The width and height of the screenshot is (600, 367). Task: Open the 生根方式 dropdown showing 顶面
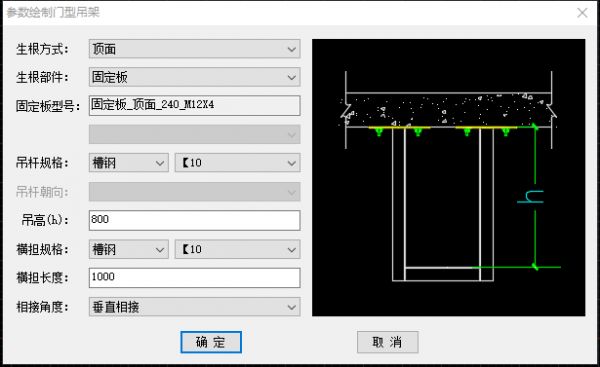coord(194,49)
